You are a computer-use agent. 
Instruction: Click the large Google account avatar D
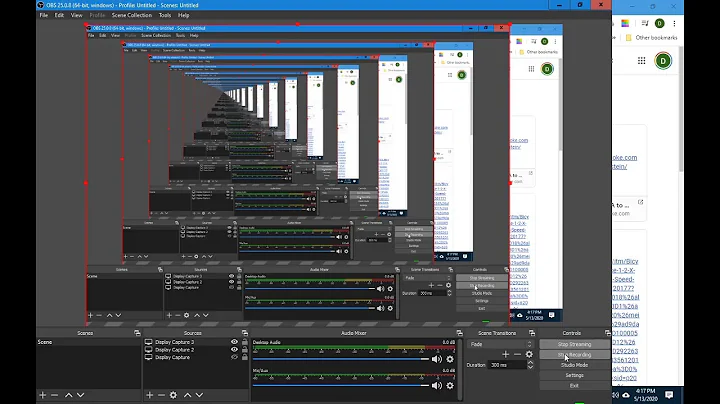663,61
